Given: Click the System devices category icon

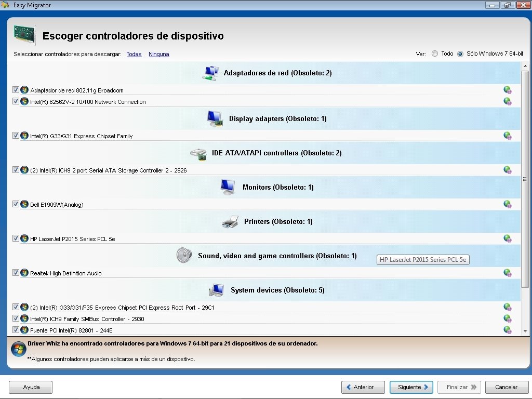Looking at the screenshot, I should (217, 290).
